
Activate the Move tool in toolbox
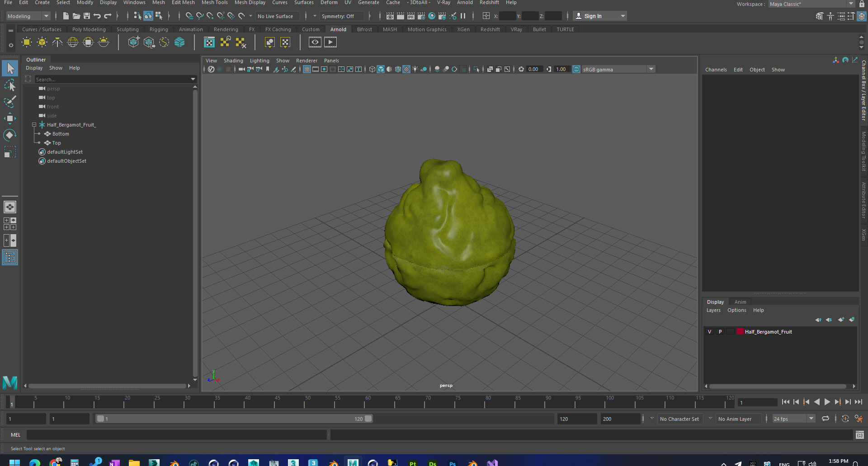point(9,118)
